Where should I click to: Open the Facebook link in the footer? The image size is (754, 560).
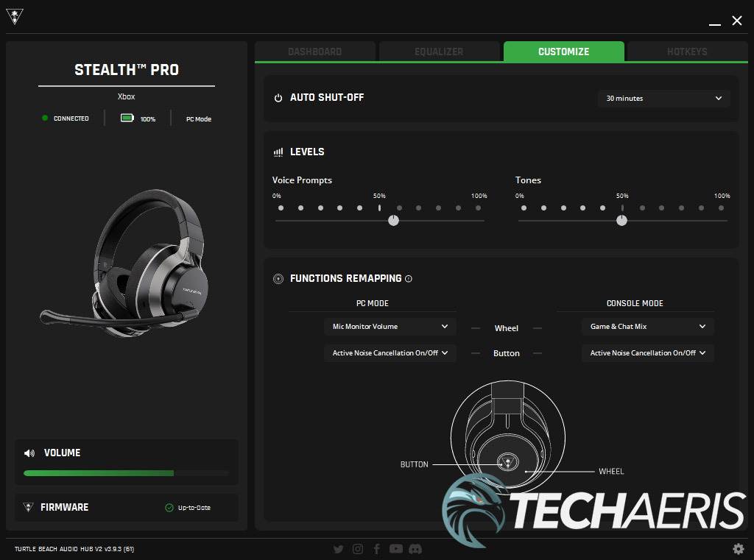click(377, 549)
